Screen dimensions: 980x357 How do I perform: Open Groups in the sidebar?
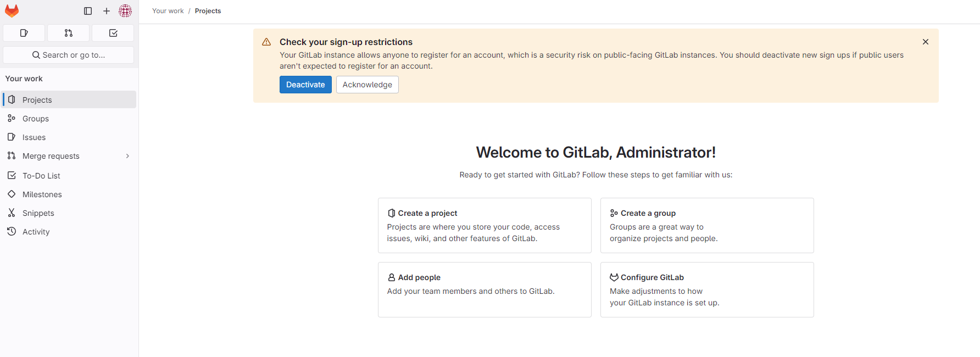69,119
